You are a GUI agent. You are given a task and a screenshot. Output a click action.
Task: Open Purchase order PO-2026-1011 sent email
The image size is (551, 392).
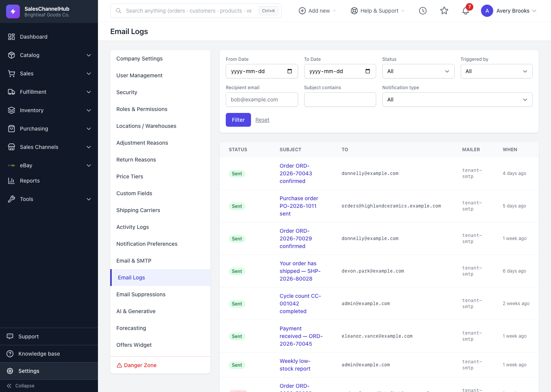pos(299,206)
